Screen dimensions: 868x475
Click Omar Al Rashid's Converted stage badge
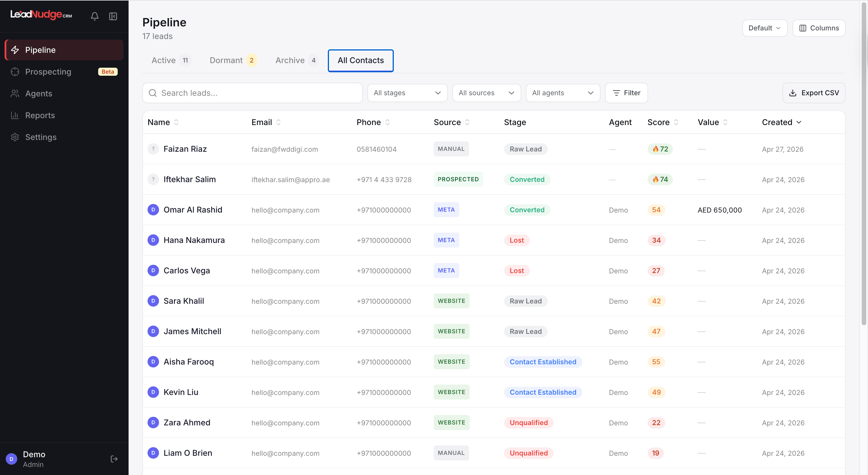(527, 210)
